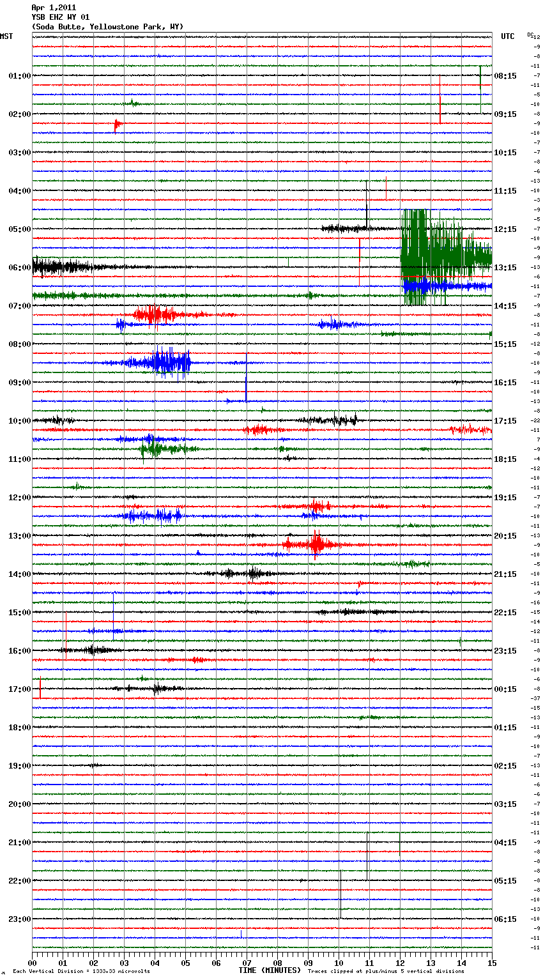Screen dimensions: 543x980
Task: Click 'Traces clipped at plus/minus 5 vertical divisions' note
Action: click(x=386, y=971)
